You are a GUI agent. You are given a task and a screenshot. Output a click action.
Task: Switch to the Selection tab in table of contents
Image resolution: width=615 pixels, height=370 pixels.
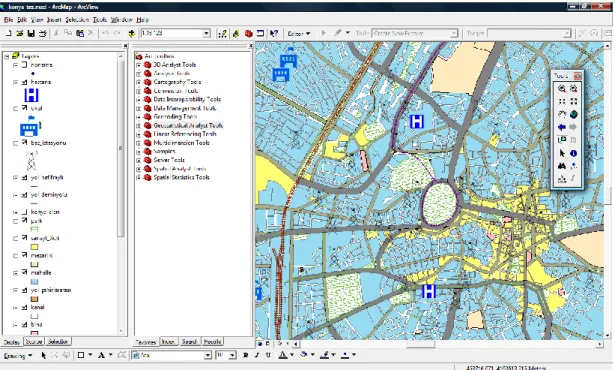click(58, 342)
